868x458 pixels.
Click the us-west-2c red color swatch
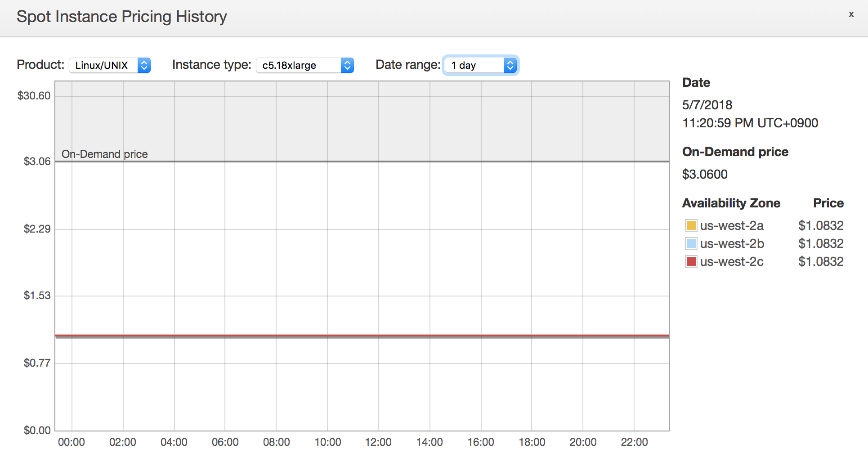point(691,261)
